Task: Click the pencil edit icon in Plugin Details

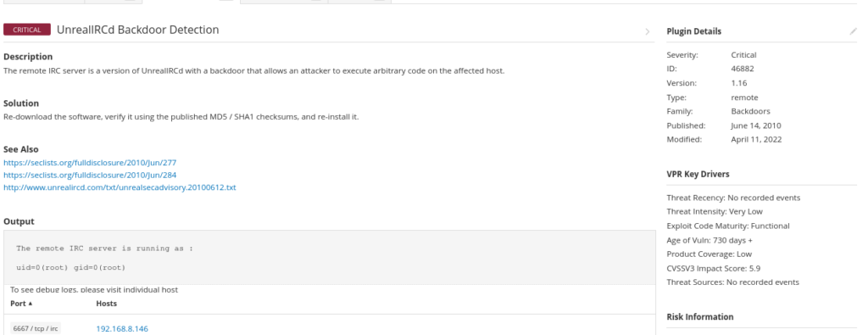Action: 853,31
